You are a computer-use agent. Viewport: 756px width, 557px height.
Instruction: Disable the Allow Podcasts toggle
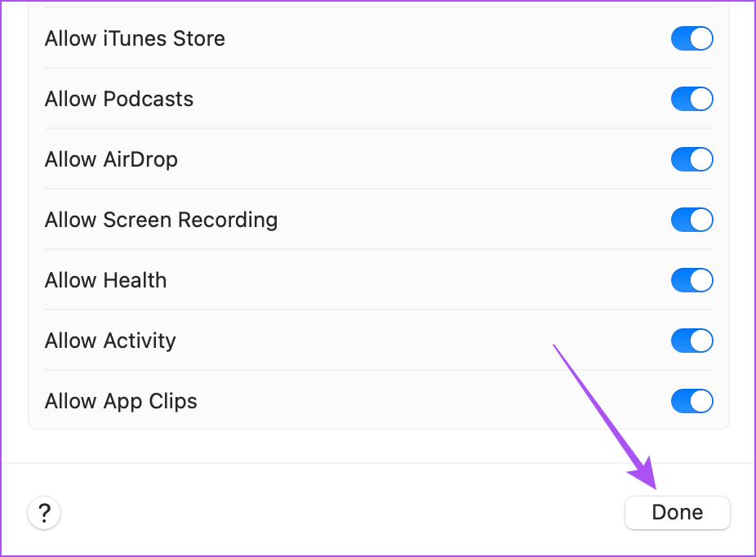692,99
